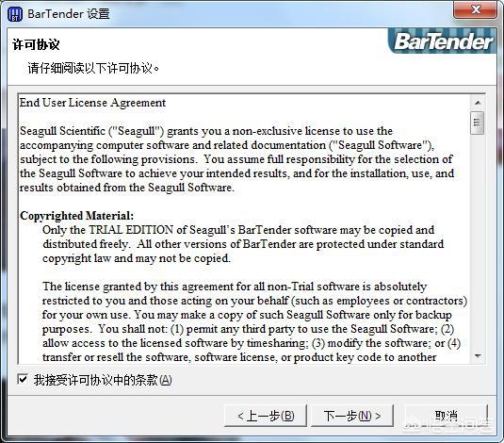
Task: Click the Copyrighted Material bold heading
Action: 76,216
